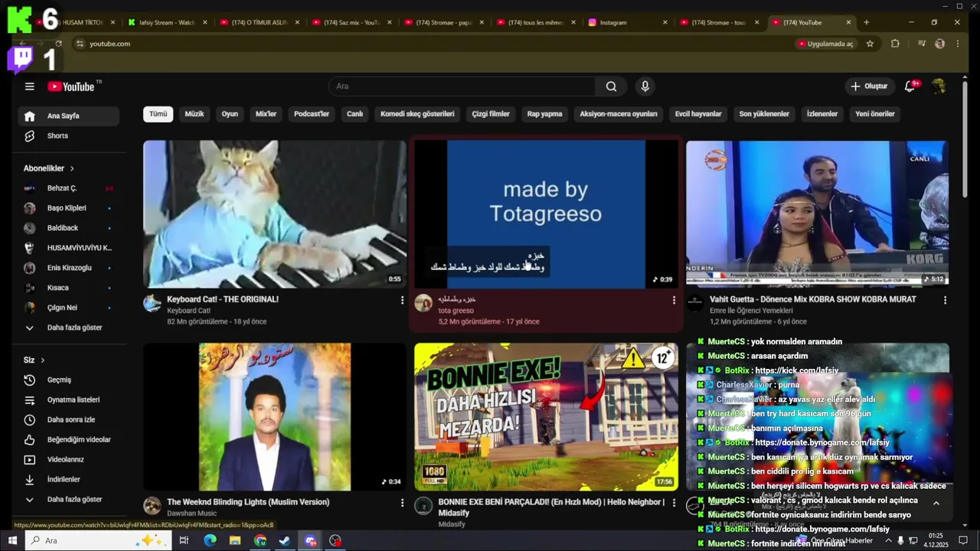The height and width of the screenshot is (551, 980).
Task: Play the Vahit Guetta Dönence Mix thumbnail
Action: [818, 214]
